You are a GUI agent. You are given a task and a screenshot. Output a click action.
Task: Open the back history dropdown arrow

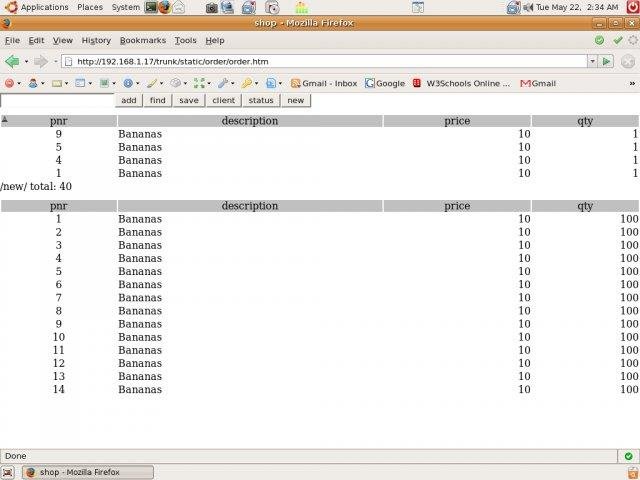pos(27,62)
